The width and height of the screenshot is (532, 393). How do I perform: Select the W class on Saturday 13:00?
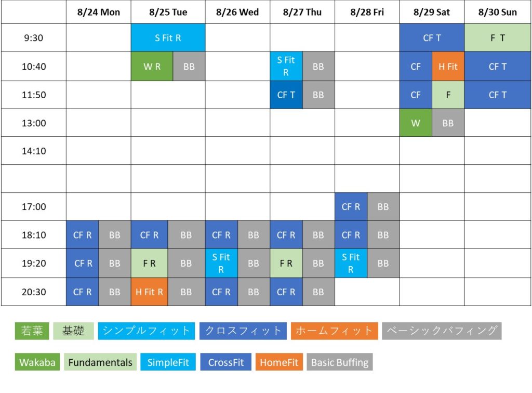point(416,123)
